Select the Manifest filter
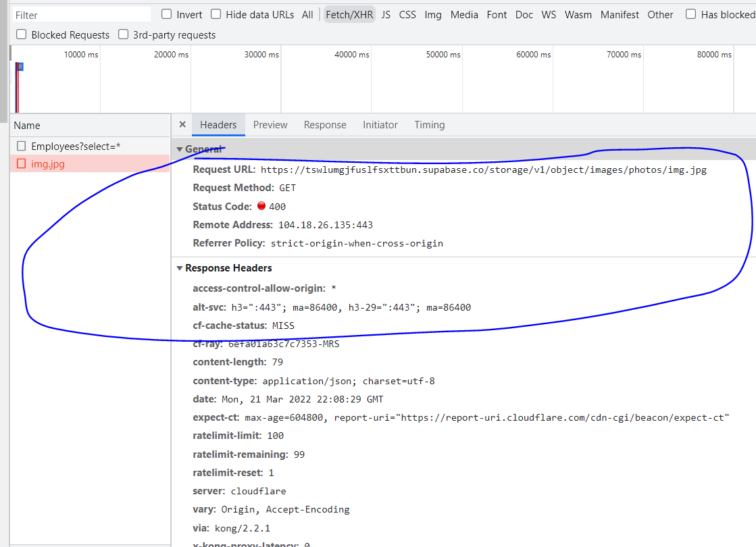The image size is (756, 547). click(x=620, y=14)
